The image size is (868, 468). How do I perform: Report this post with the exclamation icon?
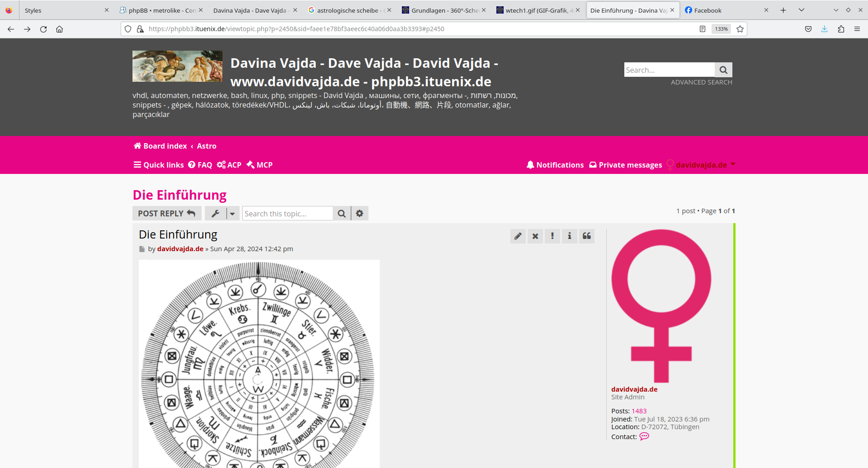(x=552, y=236)
